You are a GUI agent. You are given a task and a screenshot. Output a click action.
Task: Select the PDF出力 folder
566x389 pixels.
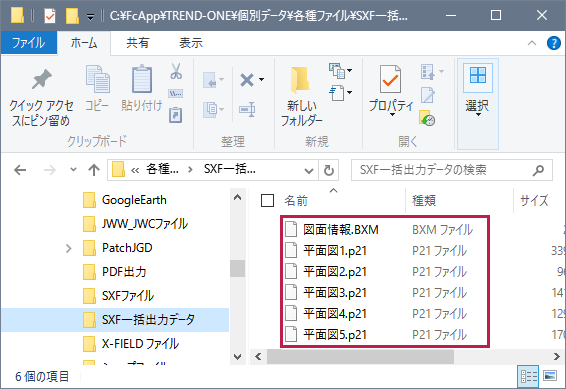point(115,272)
